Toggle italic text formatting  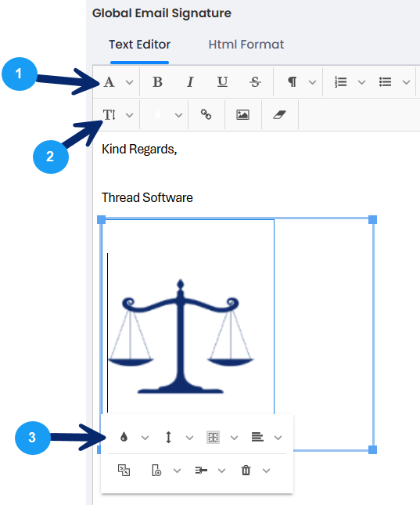coord(190,82)
